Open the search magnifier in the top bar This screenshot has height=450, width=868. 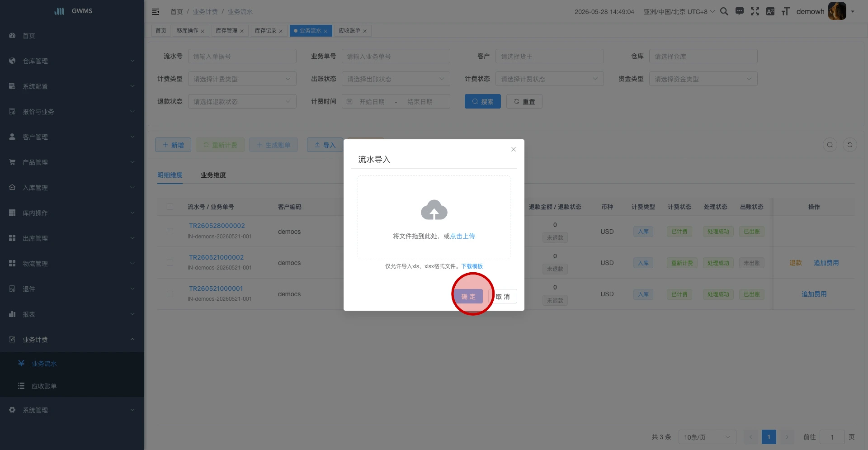point(724,11)
